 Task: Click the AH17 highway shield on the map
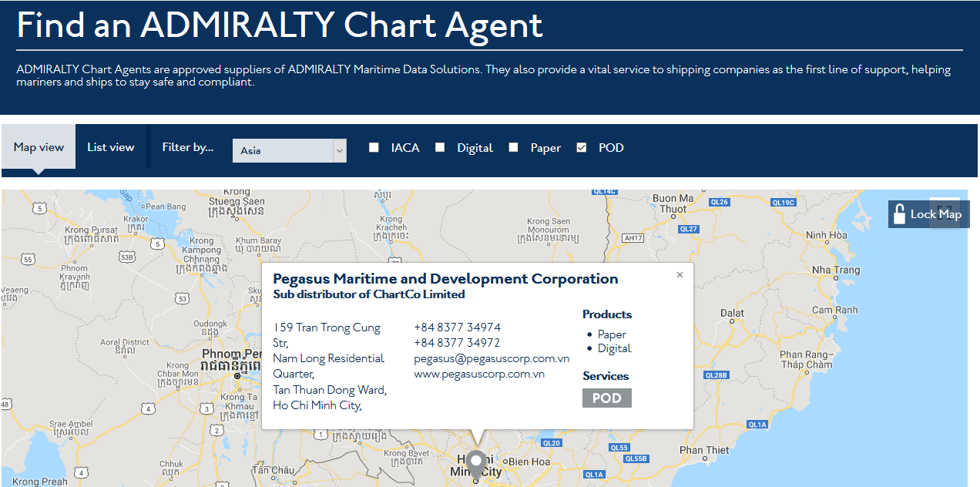point(633,238)
